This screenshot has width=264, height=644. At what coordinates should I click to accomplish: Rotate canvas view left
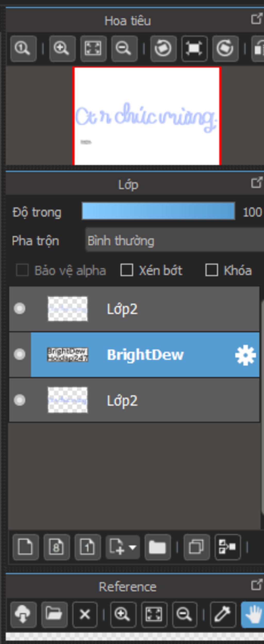[163, 48]
